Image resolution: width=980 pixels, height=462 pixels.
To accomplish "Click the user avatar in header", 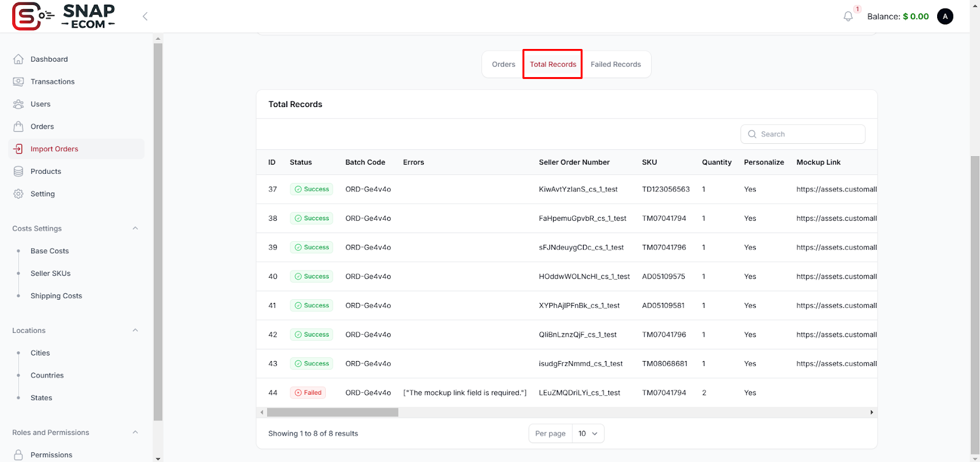I will [945, 17].
